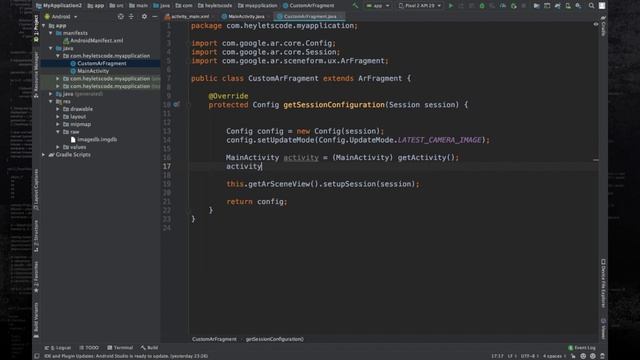Image resolution: width=640 pixels, height=360 pixels.
Task: Open Project panel settings gear
Action: click(x=144, y=17)
